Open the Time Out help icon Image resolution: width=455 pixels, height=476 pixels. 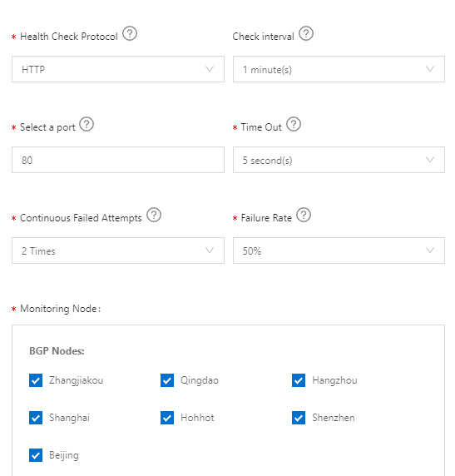click(294, 124)
